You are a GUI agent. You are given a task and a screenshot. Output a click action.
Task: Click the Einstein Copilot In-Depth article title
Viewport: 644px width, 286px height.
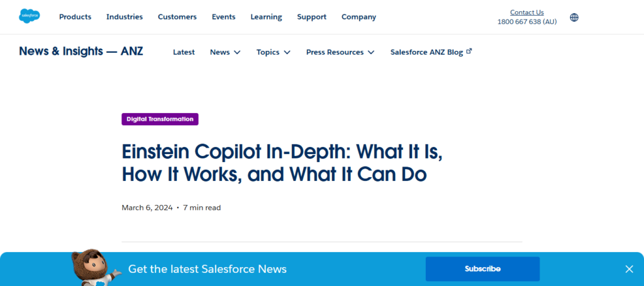coord(282,163)
